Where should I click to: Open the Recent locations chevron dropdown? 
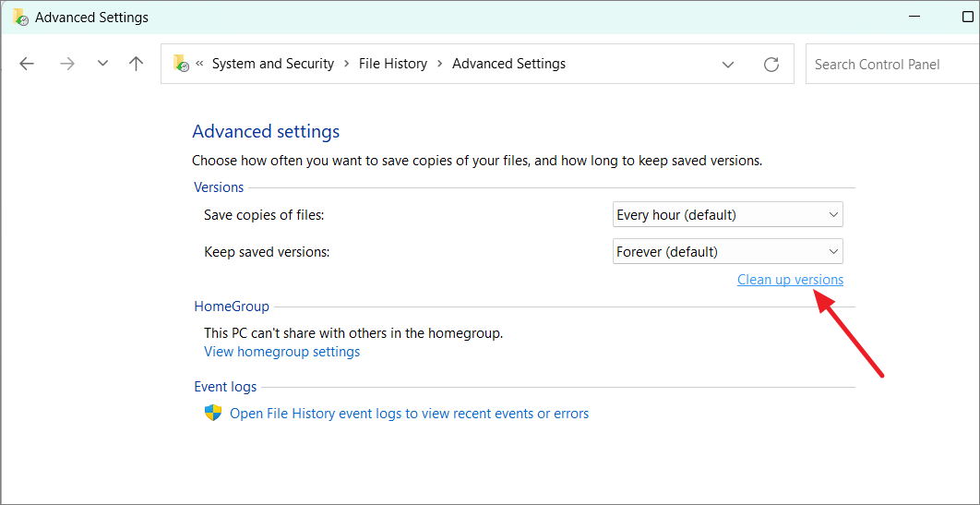tap(102, 64)
